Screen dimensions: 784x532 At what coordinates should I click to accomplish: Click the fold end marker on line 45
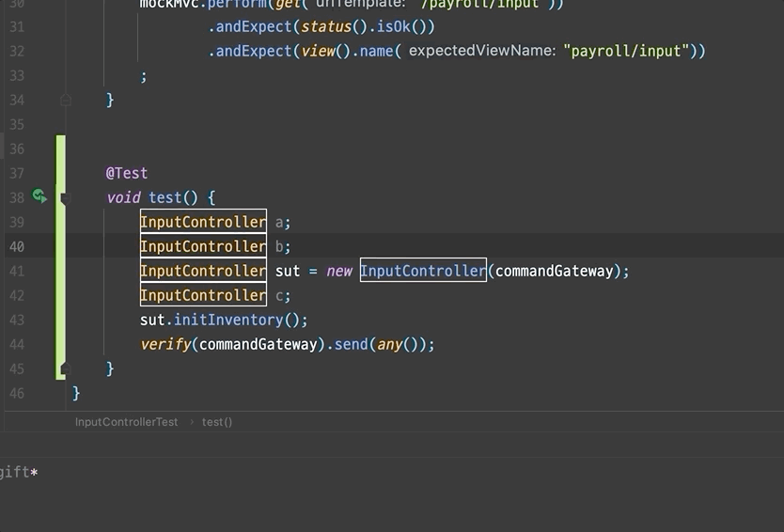point(66,369)
